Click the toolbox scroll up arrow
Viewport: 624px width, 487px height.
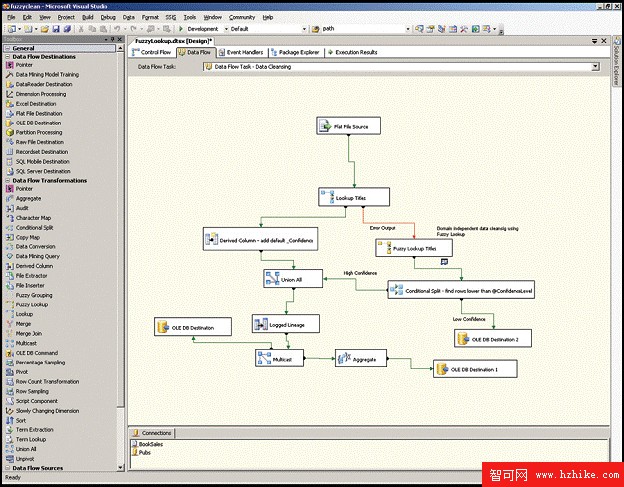click(121, 48)
